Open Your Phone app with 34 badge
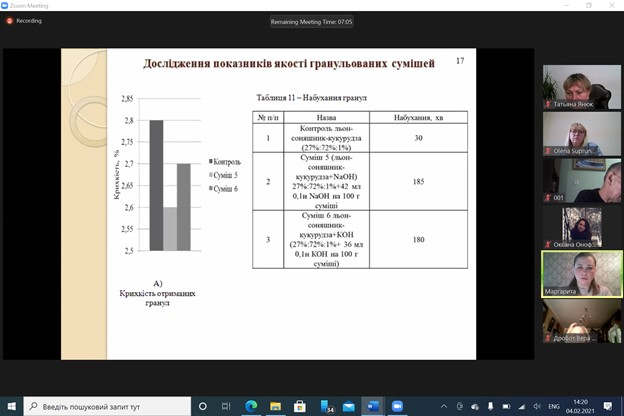 [x=326, y=406]
